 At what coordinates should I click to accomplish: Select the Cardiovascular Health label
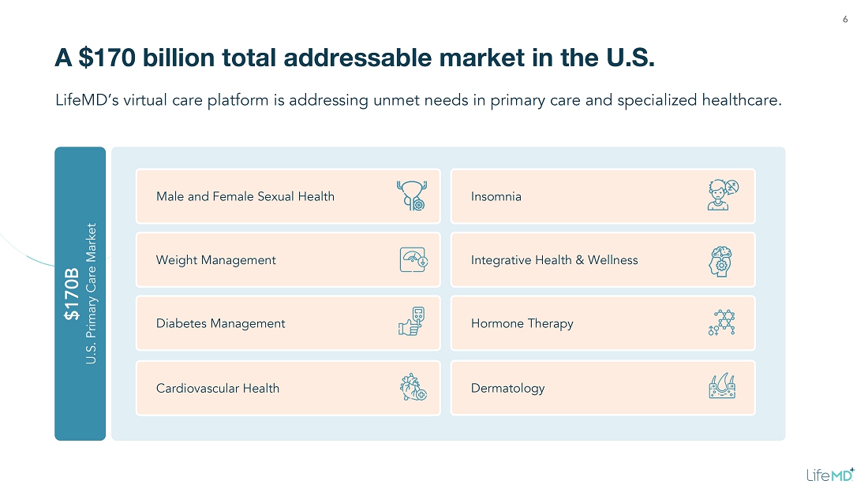[218, 388]
